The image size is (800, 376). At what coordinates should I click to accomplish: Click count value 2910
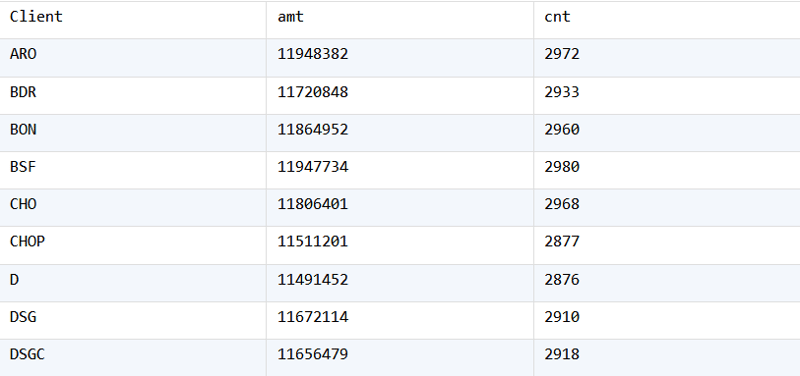562,317
